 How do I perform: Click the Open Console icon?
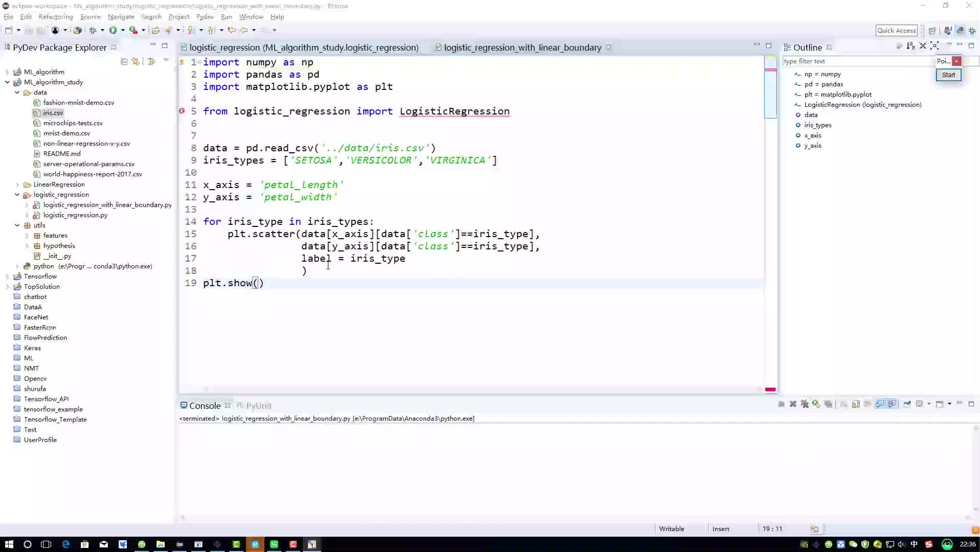click(x=940, y=404)
